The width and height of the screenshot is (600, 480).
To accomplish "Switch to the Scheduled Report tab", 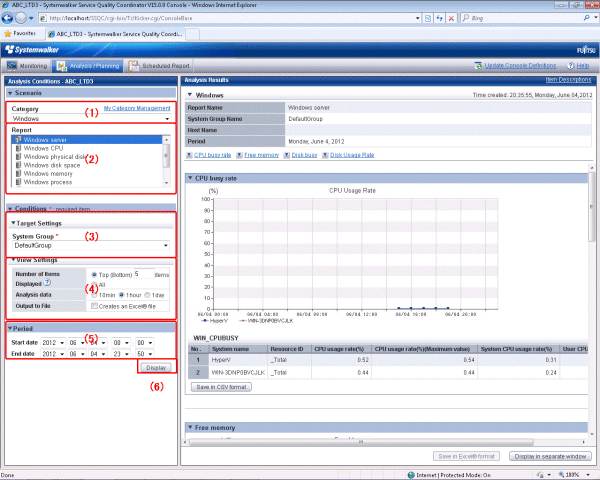I will (x=159, y=66).
